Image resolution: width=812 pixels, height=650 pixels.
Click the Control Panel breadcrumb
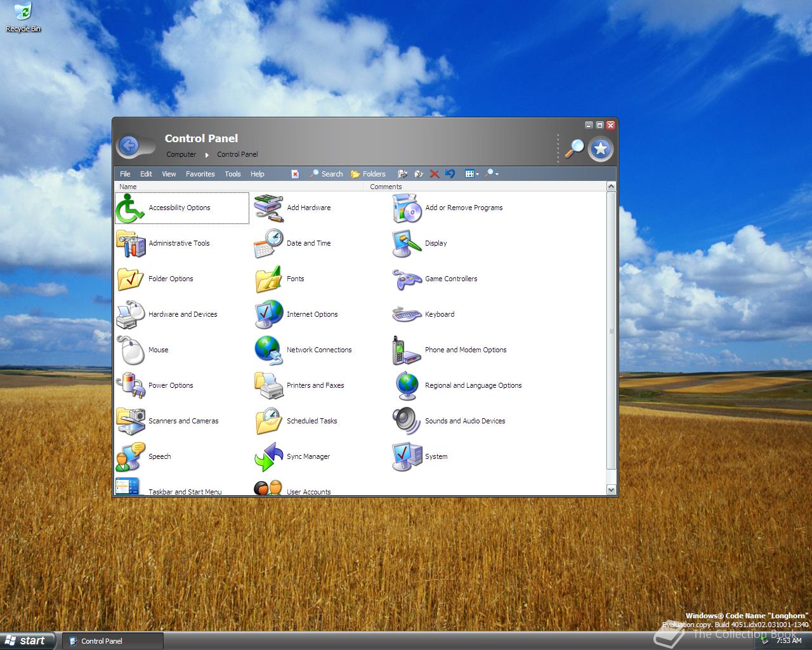(237, 154)
